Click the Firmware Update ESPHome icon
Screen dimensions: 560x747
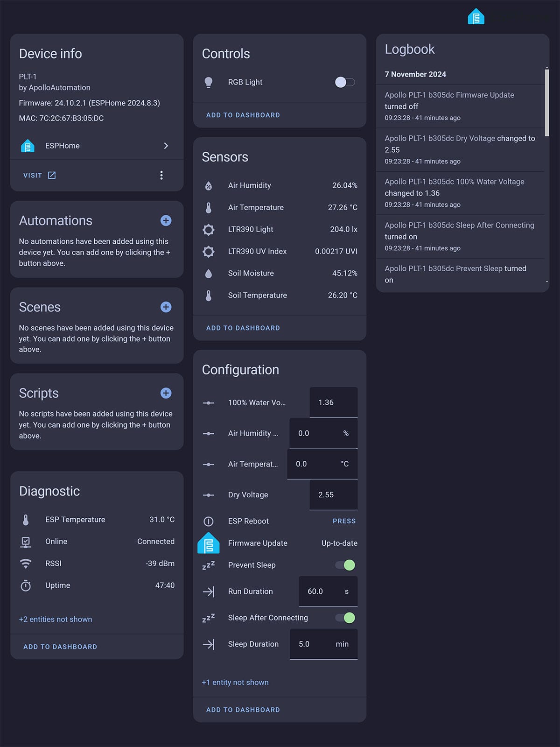tap(209, 543)
